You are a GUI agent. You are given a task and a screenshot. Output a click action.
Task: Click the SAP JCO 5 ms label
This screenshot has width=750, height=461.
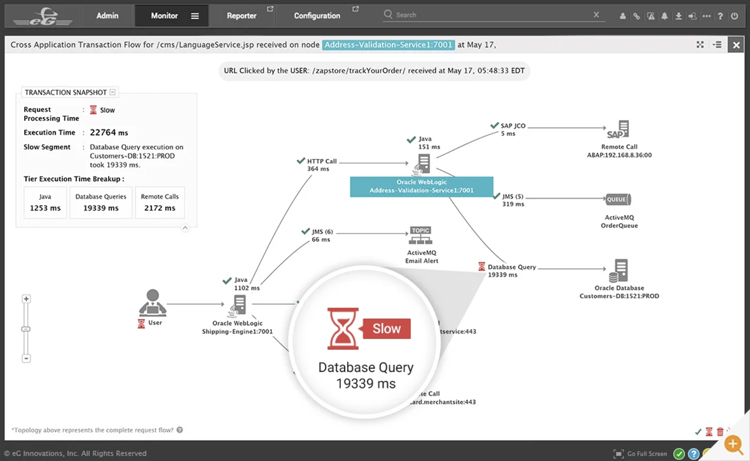[x=513, y=130]
